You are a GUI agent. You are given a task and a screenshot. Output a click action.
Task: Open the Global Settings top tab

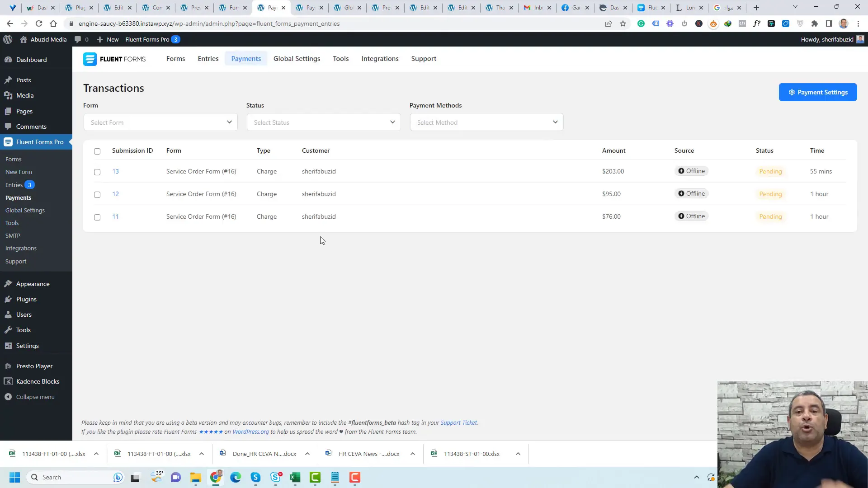[x=297, y=59]
